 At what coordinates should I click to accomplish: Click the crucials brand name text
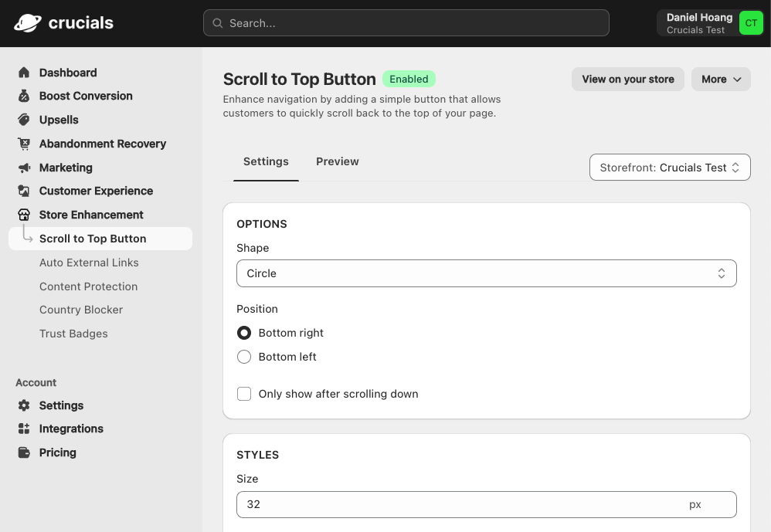click(81, 23)
